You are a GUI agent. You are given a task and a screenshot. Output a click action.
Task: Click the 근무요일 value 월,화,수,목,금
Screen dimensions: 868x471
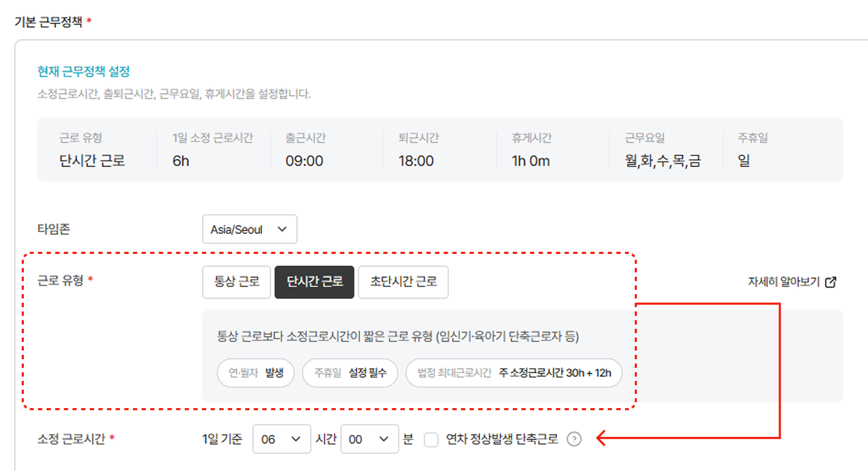[x=663, y=161]
